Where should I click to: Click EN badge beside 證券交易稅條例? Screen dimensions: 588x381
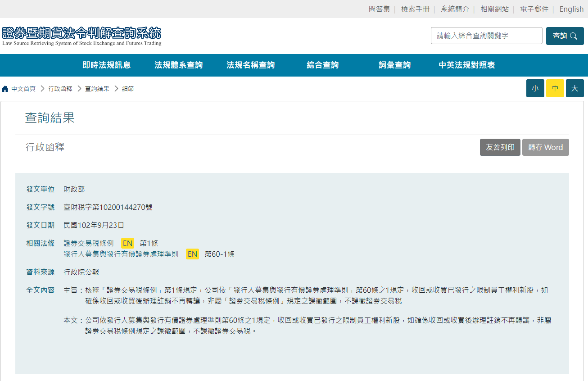point(128,243)
